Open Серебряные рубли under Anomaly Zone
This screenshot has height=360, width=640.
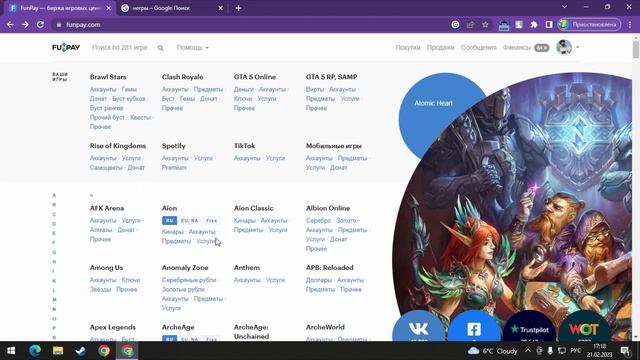pyautogui.click(x=189, y=280)
